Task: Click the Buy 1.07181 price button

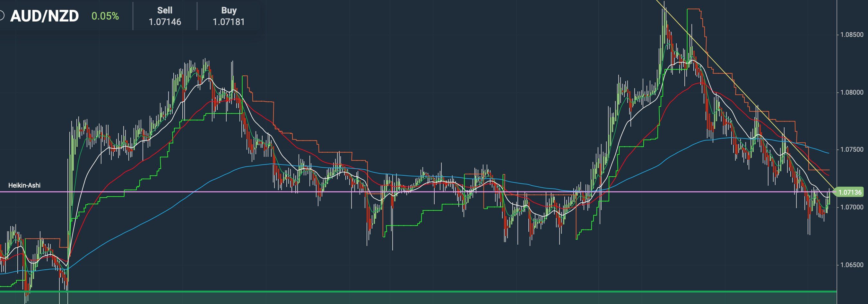Action: 229,16
